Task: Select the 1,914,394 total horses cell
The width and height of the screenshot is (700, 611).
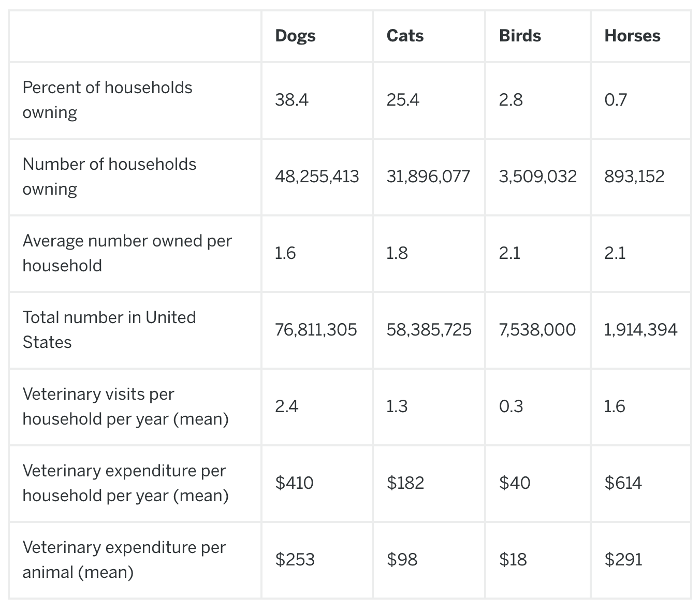Action: click(640, 330)
